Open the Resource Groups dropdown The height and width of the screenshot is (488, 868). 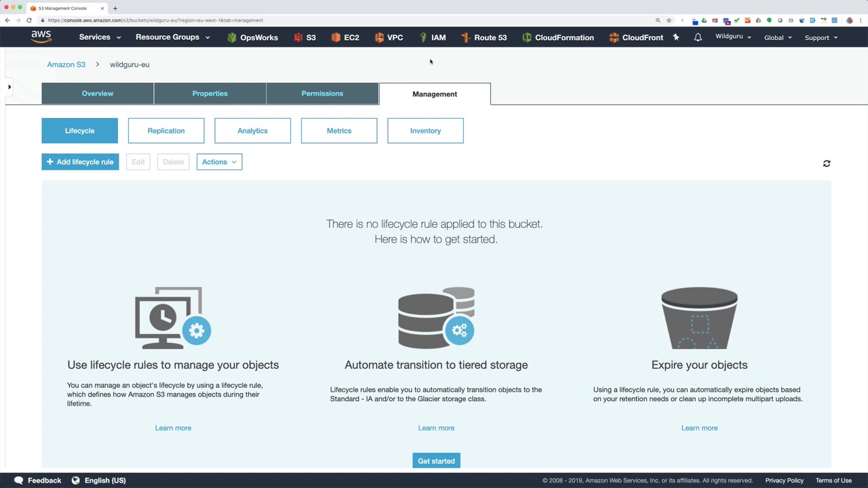pos(173,37)
